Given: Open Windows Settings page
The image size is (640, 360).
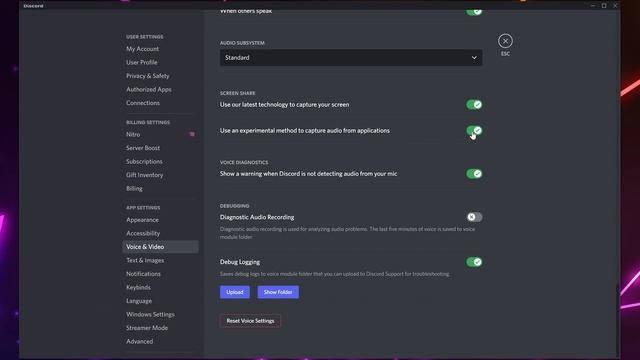Looking at the screenshot, I should click(x=150, y=314).
